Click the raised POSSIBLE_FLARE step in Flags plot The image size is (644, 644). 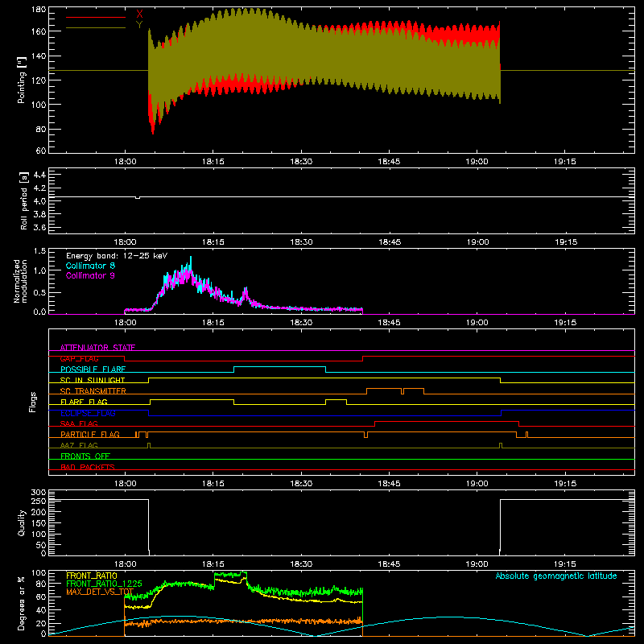(279, 367)
